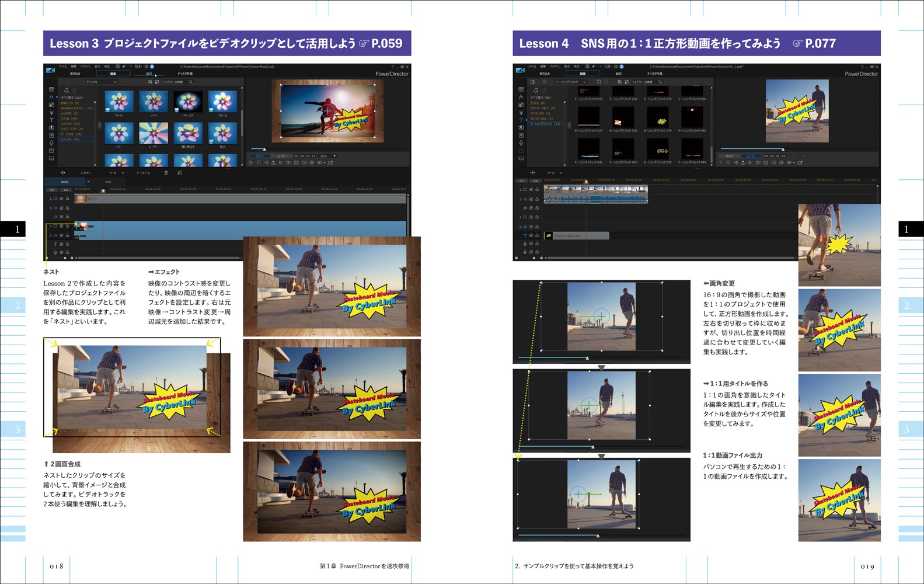The image size is (924, 584).
Task: Select the Title room T icon in Lesson 4 window
Action: pos(521,120)
